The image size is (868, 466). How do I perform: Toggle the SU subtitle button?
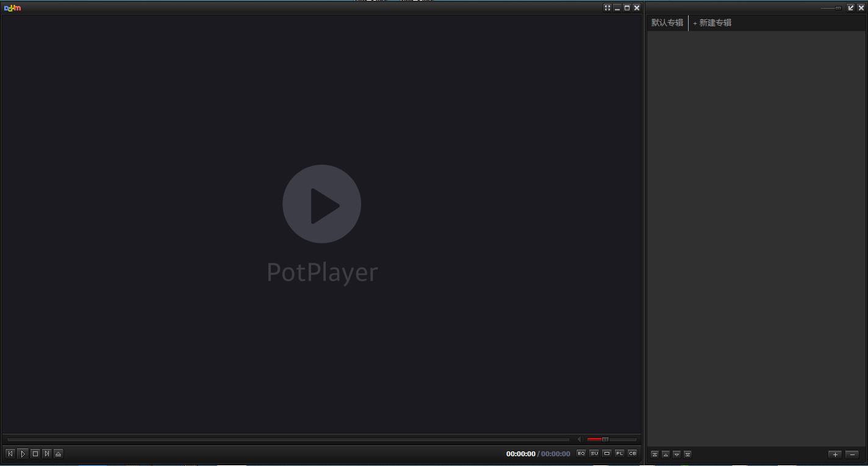tap(594, 453)
